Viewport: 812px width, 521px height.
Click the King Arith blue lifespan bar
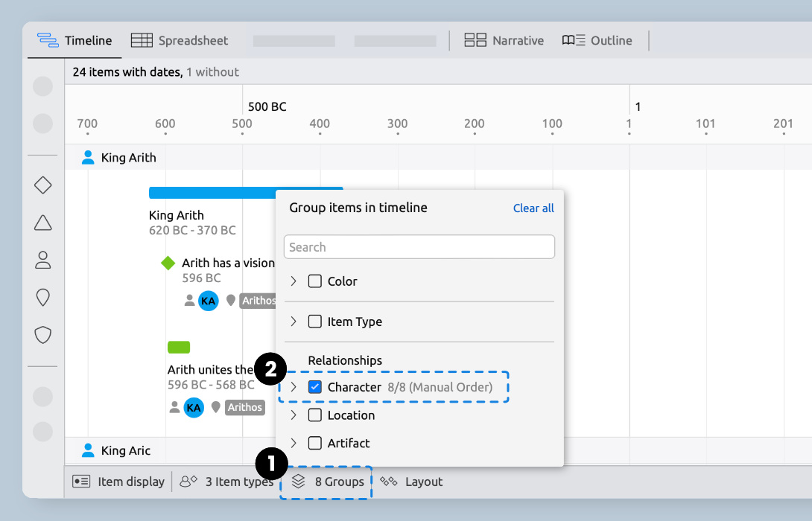pyautogui.click(x=212, y=193)
